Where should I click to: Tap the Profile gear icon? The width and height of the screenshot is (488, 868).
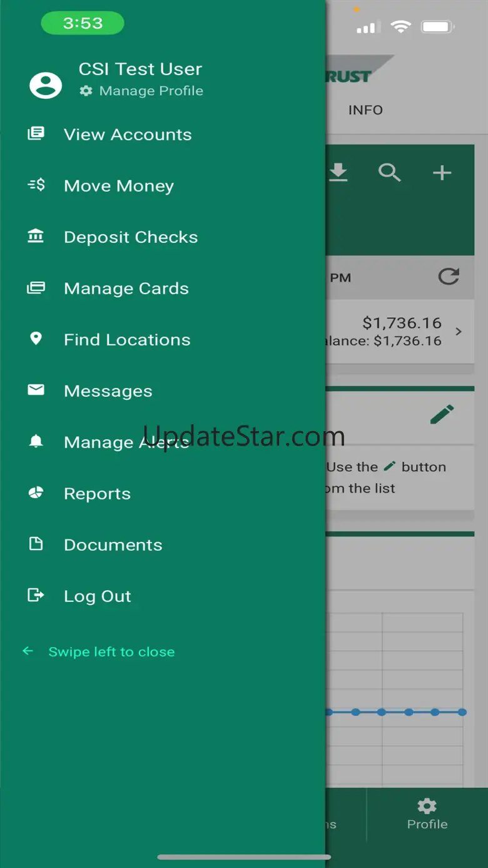click(427, 806)
